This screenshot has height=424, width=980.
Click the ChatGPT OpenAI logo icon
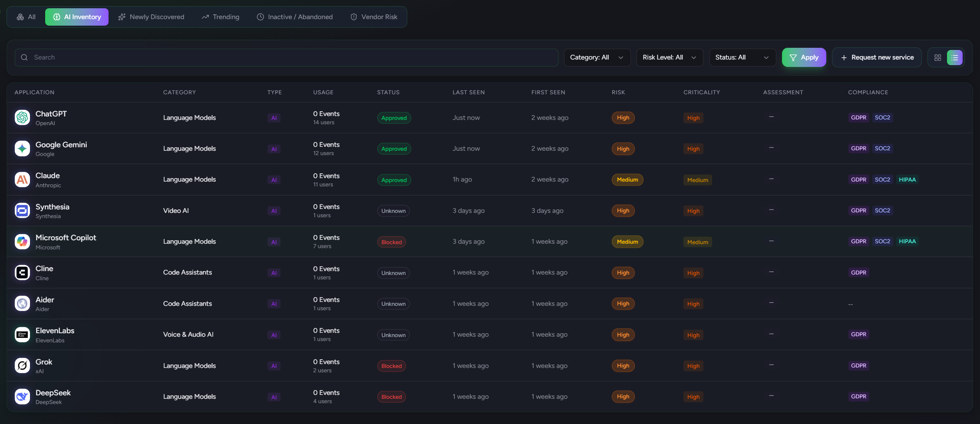[22, 117]
